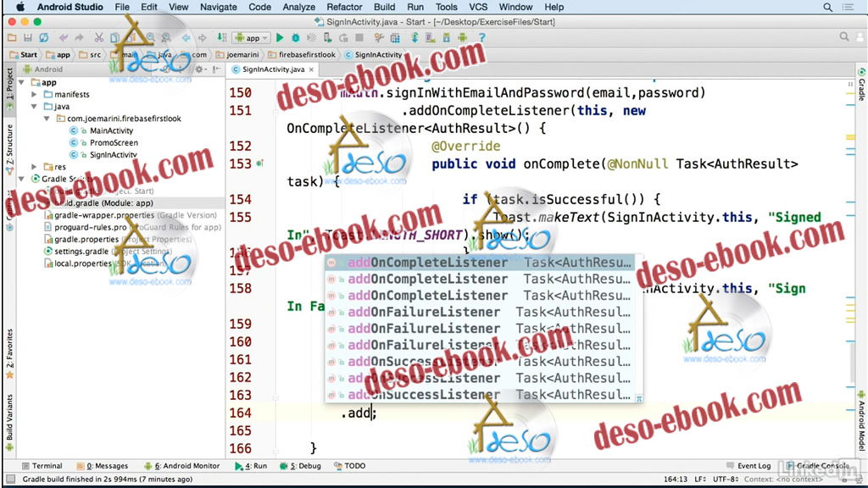Screen dimensions: 868x488
Task: Open the Refactor menu
Action: [344, 7]
